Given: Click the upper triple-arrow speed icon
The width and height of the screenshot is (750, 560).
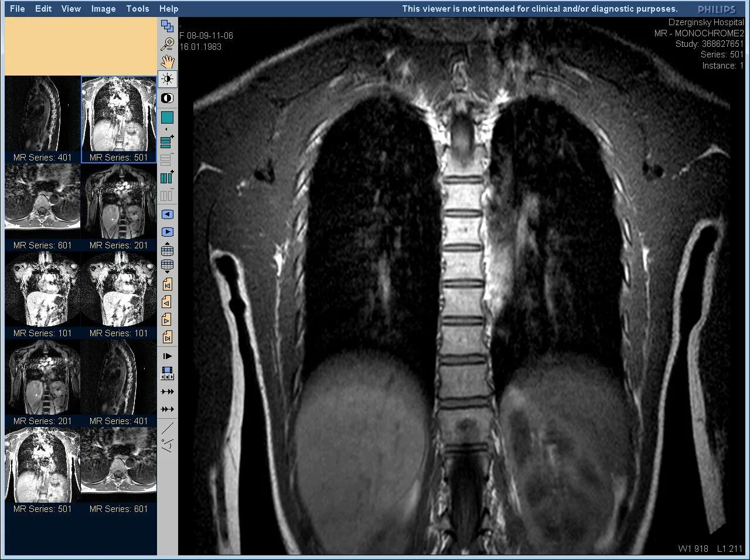Looking at the screenshot, I should click(167, 391).
